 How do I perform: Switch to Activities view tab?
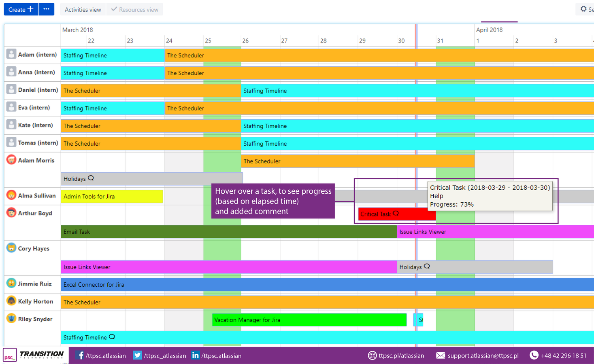pos(83,10)
